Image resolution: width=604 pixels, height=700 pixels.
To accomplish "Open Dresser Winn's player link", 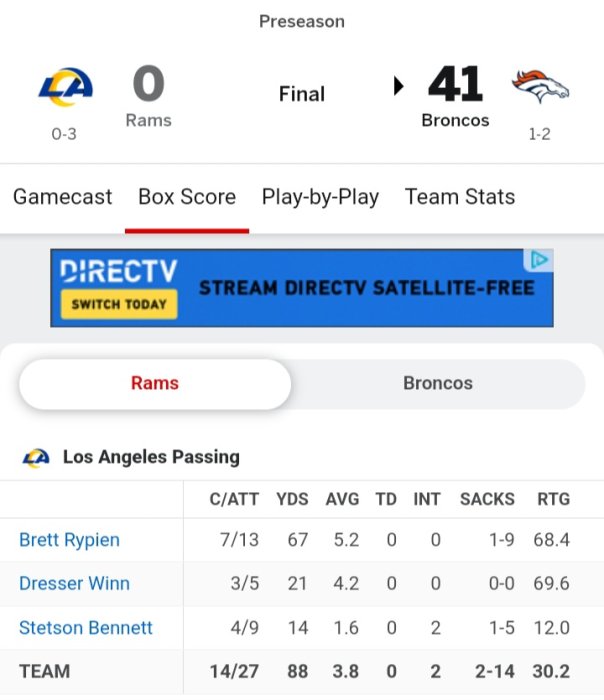I will pyautogui.click(x=74, y=584).
